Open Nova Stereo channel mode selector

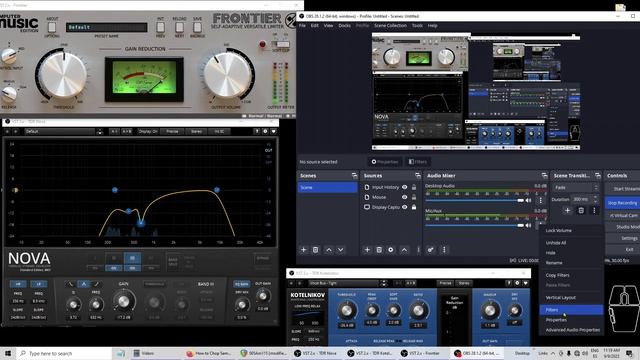tap(196, 131)
